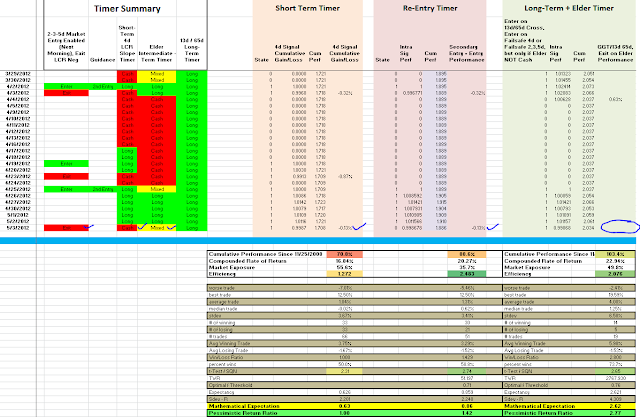640x417 pixels.
Task: Click the green Enter cell for 4/2/2012
Action: pos(66,87)
